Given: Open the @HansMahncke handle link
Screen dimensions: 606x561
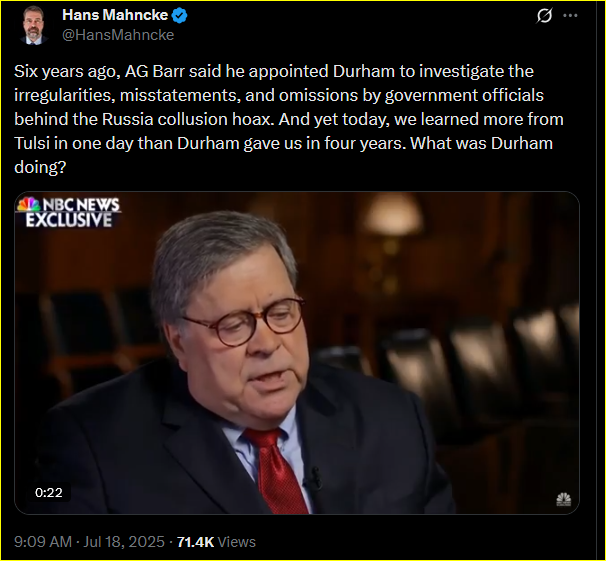Looking at the screenshot, I should [118, 35].
